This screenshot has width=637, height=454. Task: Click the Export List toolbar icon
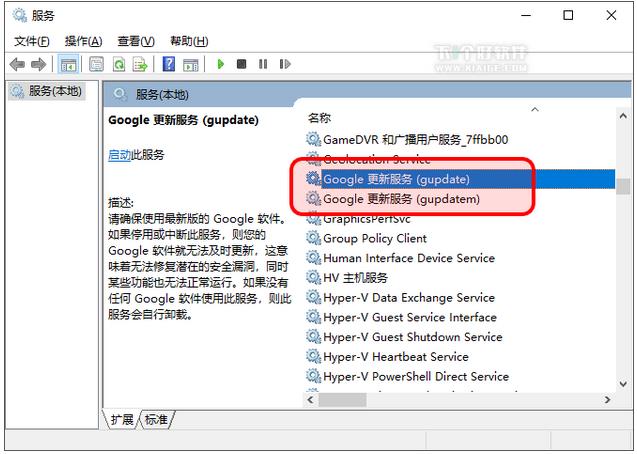pos(140,64)
